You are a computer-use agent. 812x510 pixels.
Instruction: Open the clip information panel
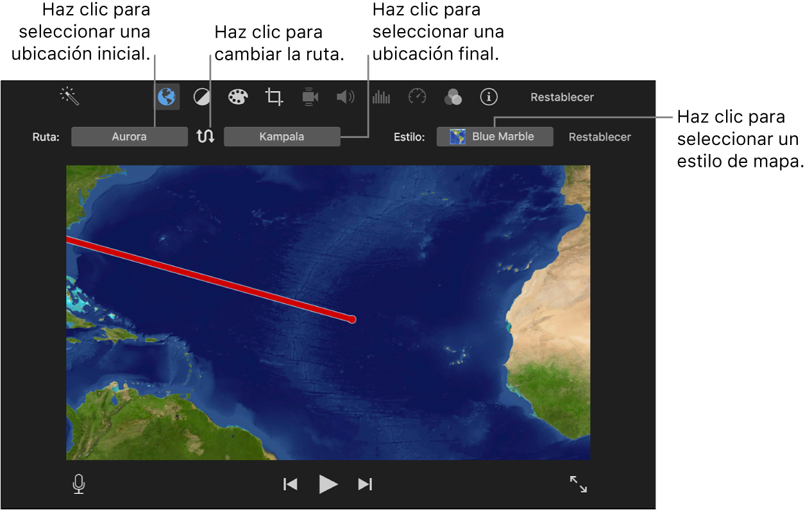489,96
